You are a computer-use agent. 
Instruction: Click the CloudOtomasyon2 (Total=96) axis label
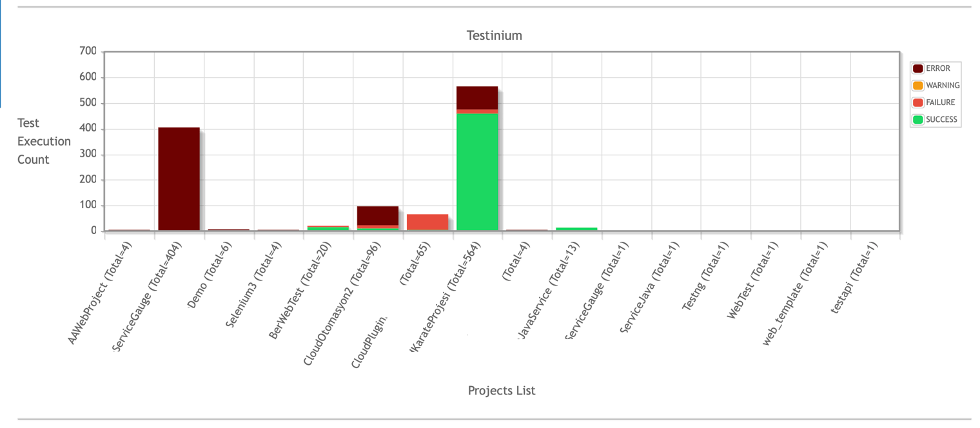click(x=344, y=303)
